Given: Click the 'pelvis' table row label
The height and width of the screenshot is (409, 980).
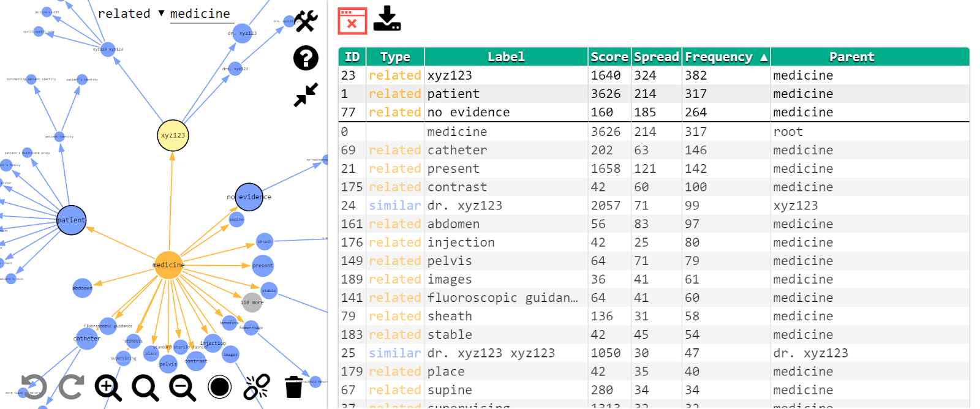Looking at the screenshot, I should [x=450, y=261].
